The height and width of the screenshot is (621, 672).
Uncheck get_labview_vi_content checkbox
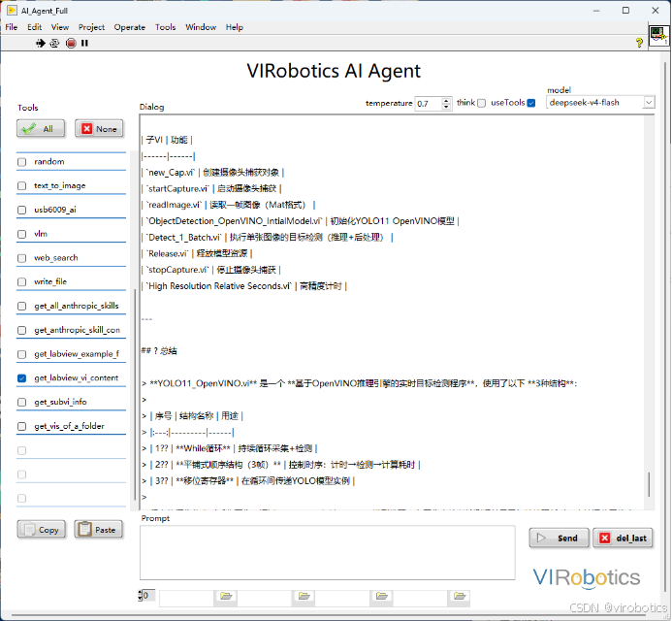tap(22, 377)
